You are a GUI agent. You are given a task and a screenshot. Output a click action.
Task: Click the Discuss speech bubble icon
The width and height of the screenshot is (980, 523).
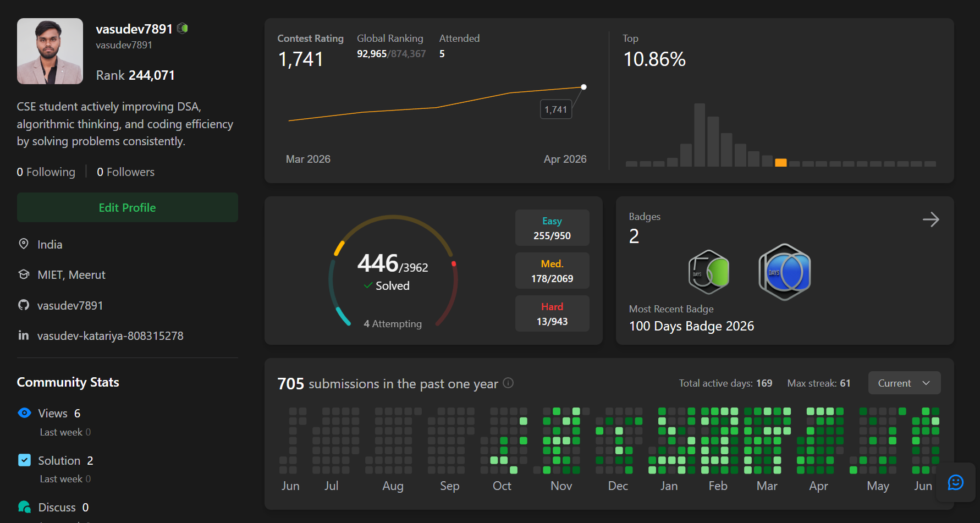point(24,507)
